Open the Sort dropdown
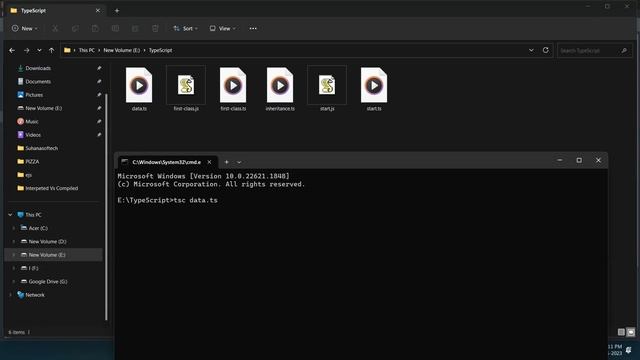 [185, 29]
